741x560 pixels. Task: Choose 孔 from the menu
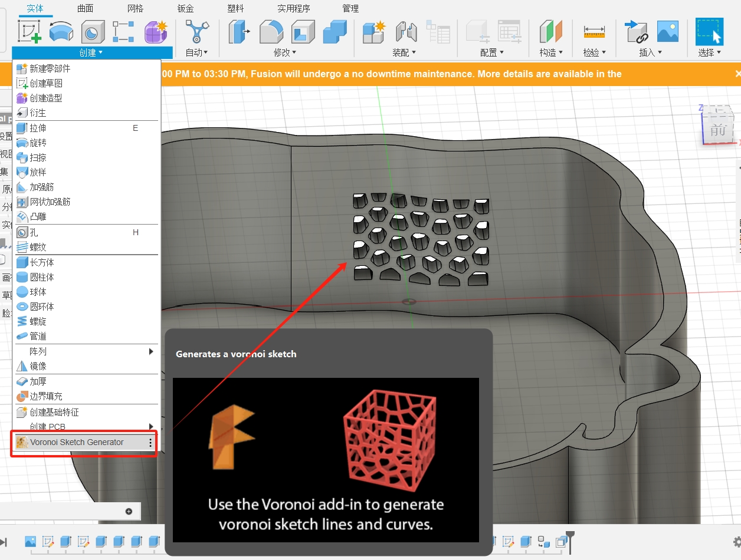86,232
